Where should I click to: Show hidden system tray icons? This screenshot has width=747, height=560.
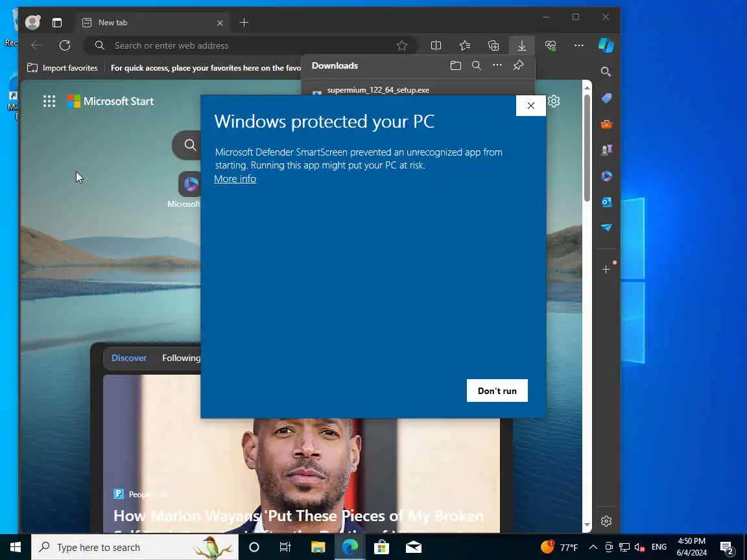click(593, 547)
